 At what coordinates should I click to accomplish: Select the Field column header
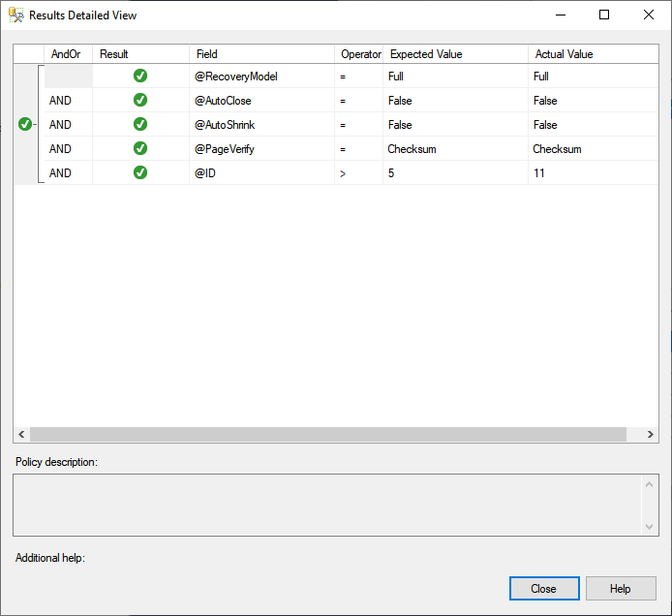[x=261, y=54]
